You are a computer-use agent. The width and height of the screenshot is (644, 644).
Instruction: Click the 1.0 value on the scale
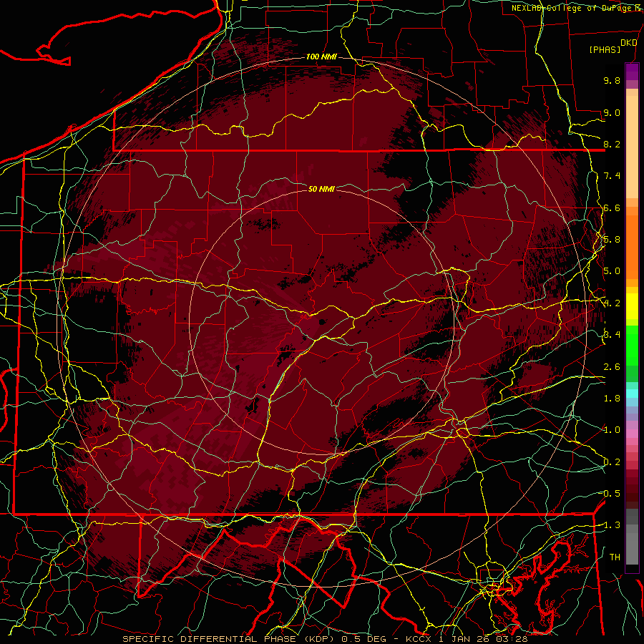[x=612, y=430]
